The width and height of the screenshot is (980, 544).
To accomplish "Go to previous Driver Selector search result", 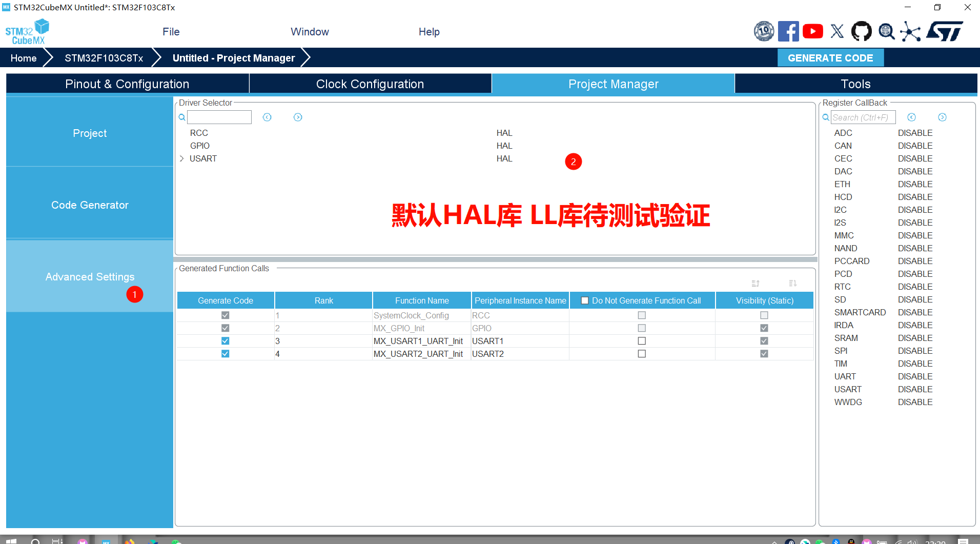I will click(267, 117).
